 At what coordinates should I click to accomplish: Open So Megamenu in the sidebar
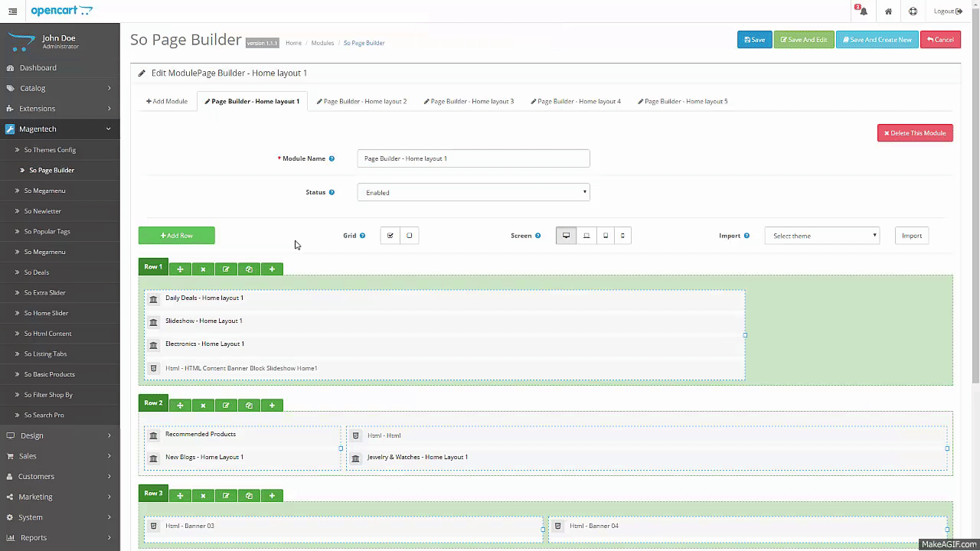pos(44,191)
